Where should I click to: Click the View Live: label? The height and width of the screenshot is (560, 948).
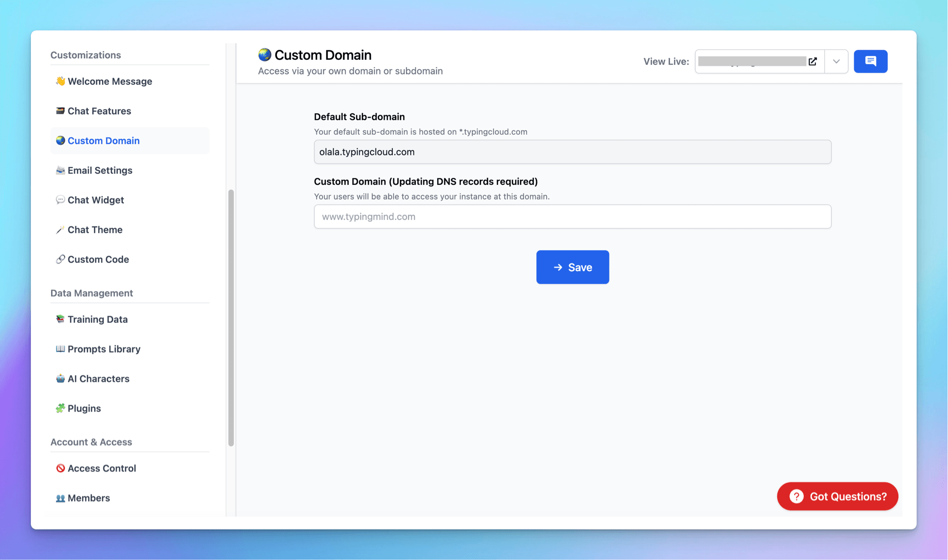click(x=666, y=61)
